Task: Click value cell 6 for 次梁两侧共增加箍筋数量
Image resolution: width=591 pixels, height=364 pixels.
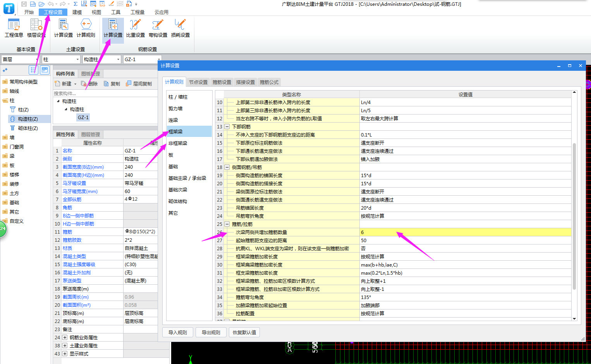Action: pos(466,232)
